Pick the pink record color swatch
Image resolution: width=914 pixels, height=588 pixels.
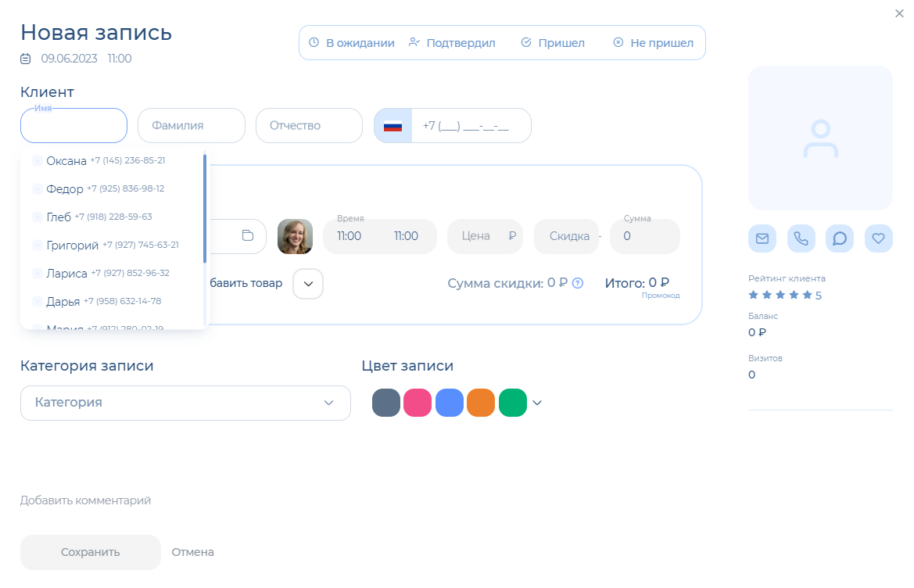[418, 403]
